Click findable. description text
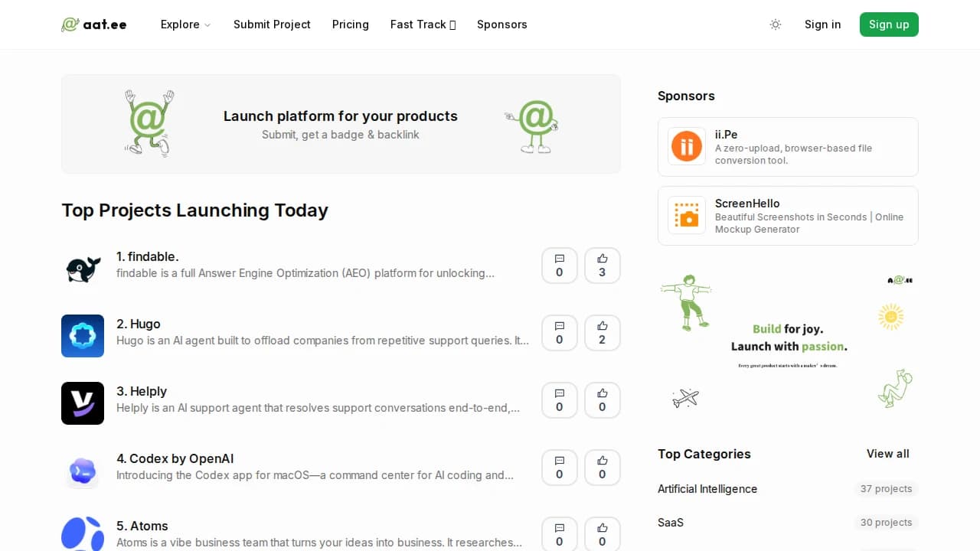980x551 pixels. pyautogui.click(x=305, y=273)
